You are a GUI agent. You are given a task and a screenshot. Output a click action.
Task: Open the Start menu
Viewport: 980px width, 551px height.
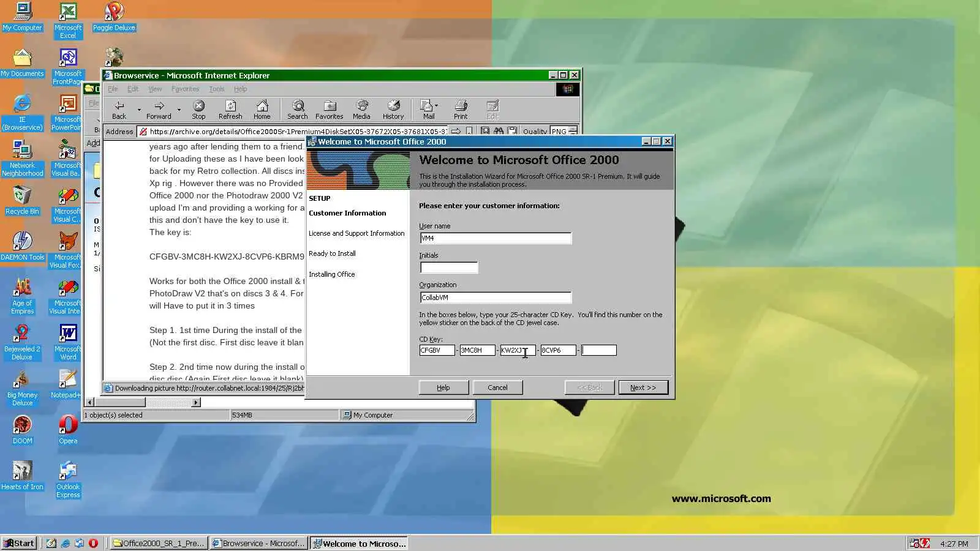pyautogui.click(x=19, y=543)
